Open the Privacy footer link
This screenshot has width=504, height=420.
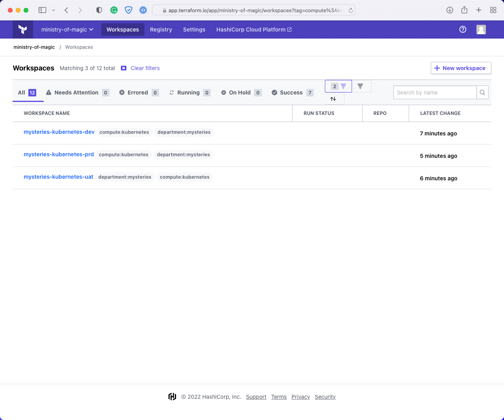click(x=301, y=397)
